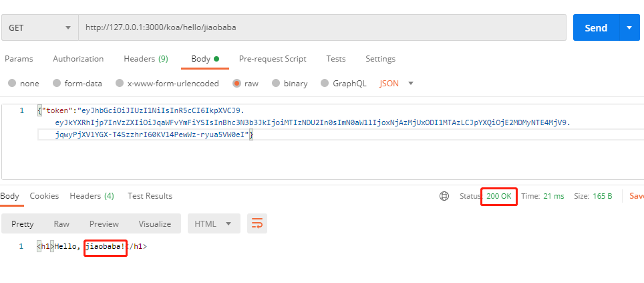
Task: Click the request URL input field
Action: click(321, 28)
